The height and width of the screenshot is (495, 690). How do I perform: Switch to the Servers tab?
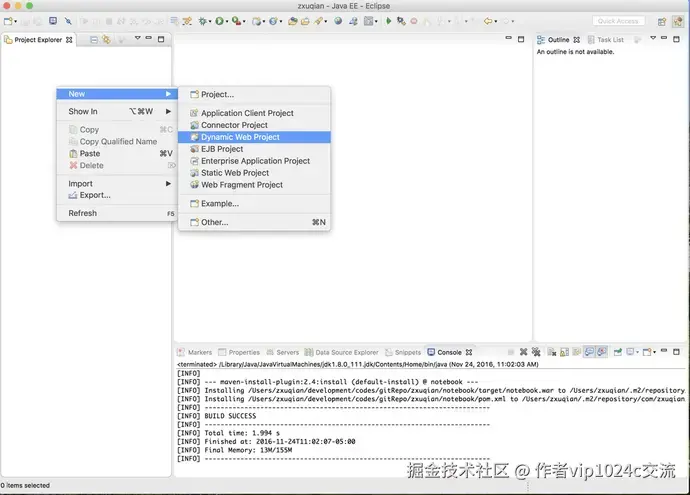[x=283, y=352]
